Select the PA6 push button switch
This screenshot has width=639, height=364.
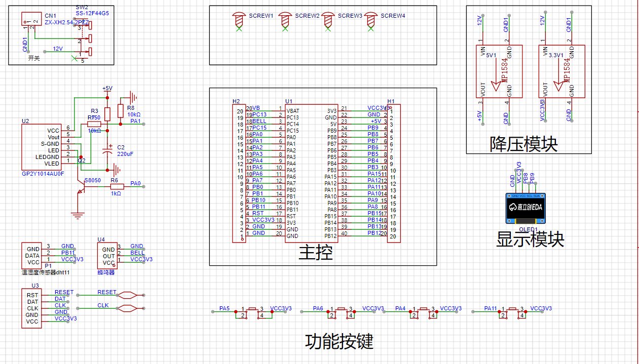(341, 312)
